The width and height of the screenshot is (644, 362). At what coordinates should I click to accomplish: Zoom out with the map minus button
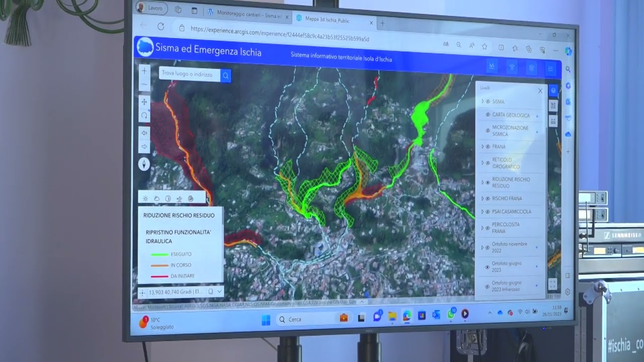(x=144, y=84)
